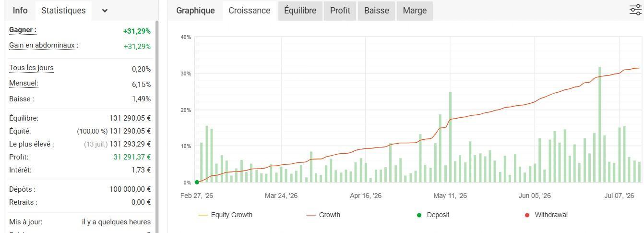This screenshot has height=233, width=644.
Task: Click the green deposit dot on chart
Action: [x=197, y=183]
